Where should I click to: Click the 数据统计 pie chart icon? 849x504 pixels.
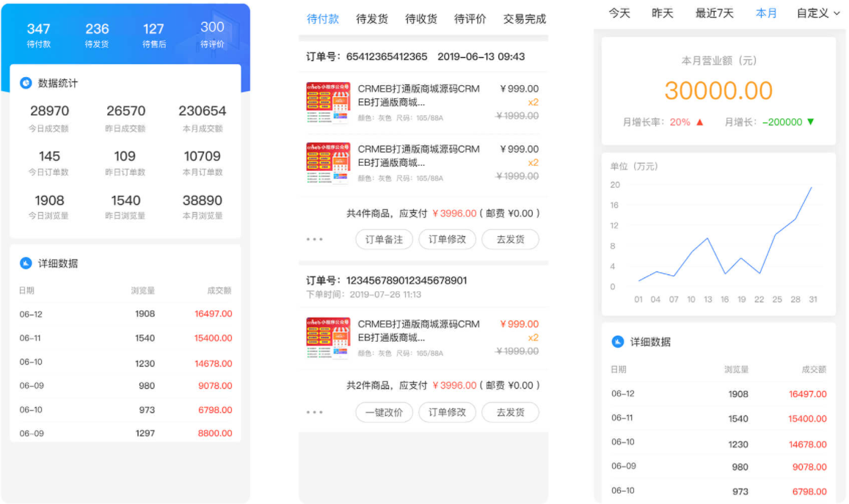26,83
